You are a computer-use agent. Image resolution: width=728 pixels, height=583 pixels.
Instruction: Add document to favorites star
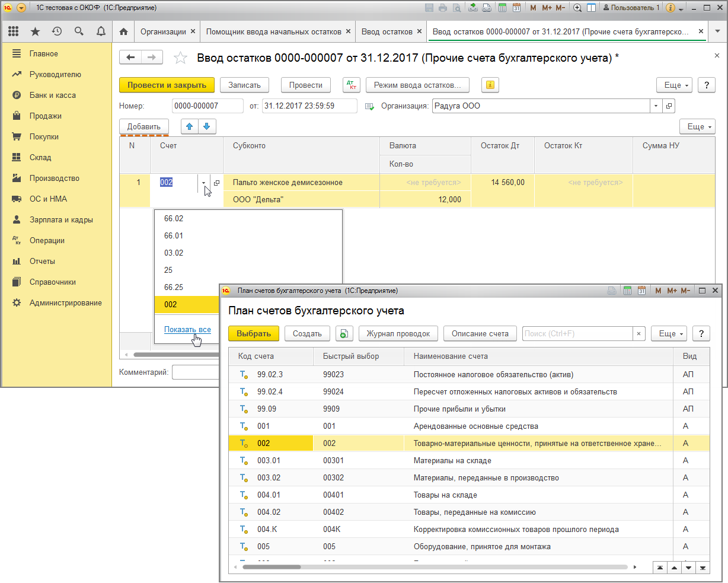(180, 58)
